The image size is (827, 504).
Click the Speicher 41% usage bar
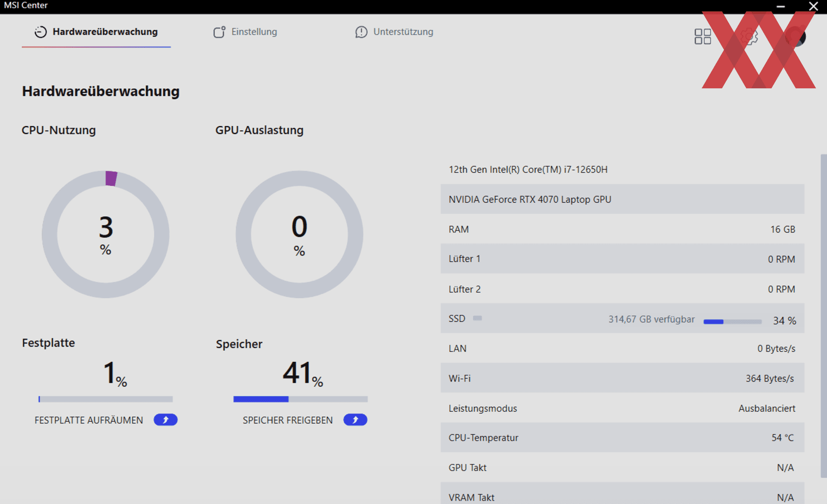tap(300, 399)
